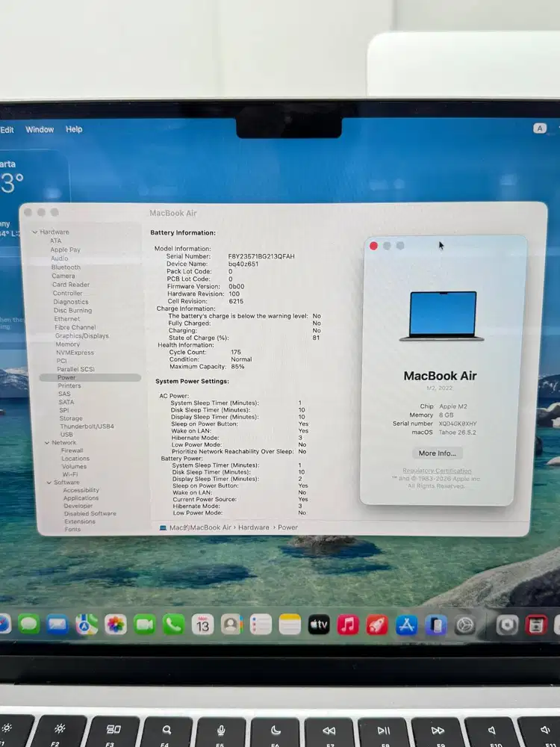Screen dimensions: 560x747
Task: Click Hardware in the bottom path bar
Action: (x=254, y=527)
